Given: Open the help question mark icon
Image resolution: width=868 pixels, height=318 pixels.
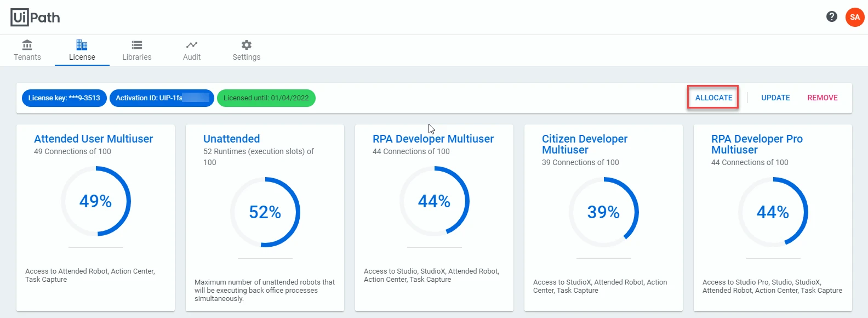Looking at the screenshot, I should click(x=832, y=16).
